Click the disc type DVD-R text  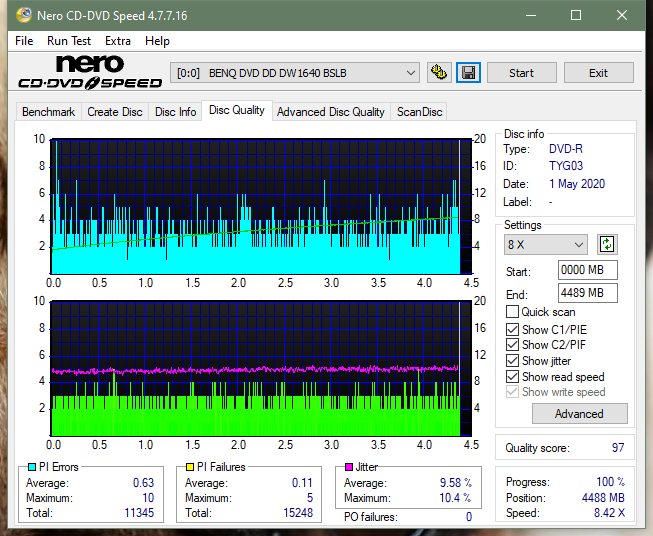pyautogui.click(x=566, y=149)
